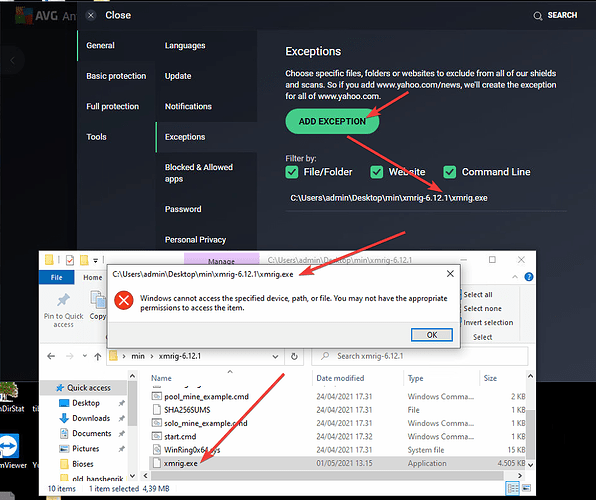The image size is (596, 500).
Task: Click the Details view icon in status bar
Action: coord(513,488)
